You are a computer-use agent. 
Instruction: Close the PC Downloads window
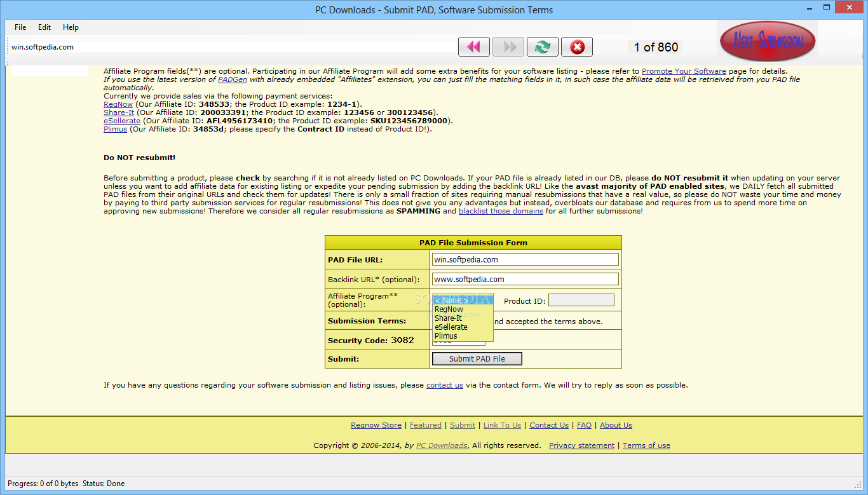pos(850,6)
